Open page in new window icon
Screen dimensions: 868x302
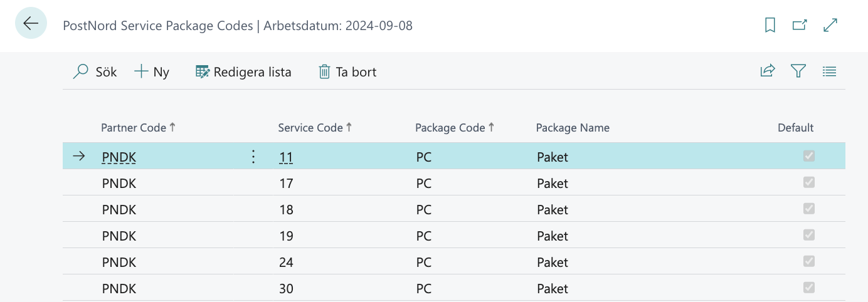[x=800, y=25]
